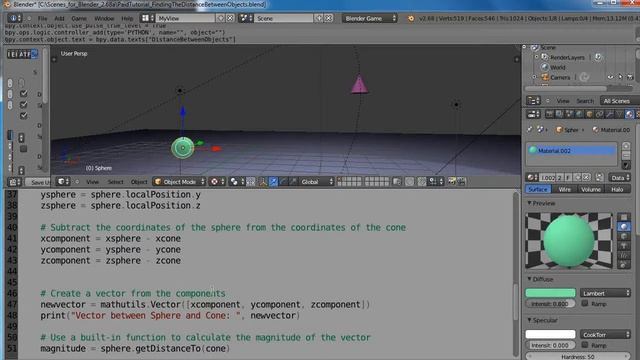Open the Material properties tab

tap(629, 114)
